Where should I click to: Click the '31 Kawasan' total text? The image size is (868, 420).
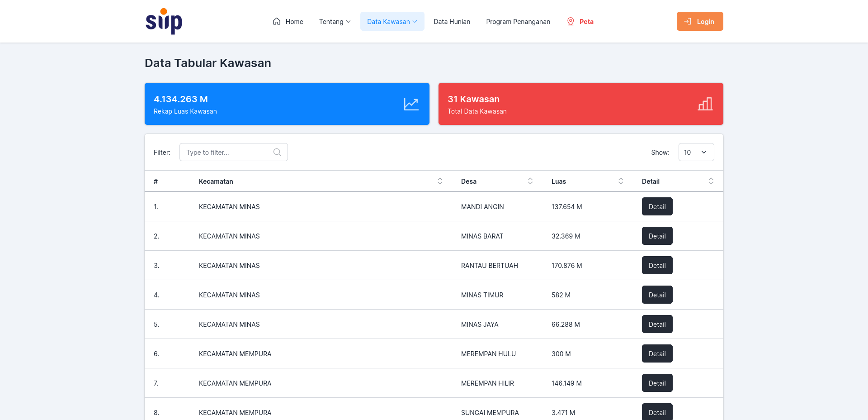coord(474,99)
